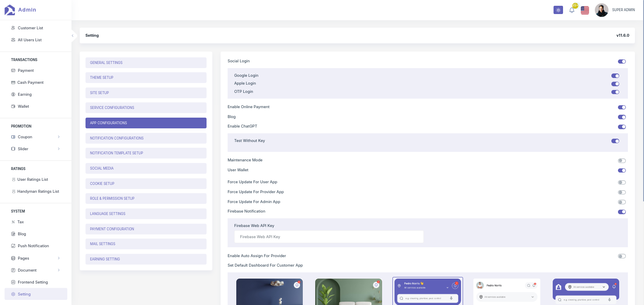This screenshot has height=305, width=644.
Task: Open Notification Configurations tab
Action: (x=146, y=138)
